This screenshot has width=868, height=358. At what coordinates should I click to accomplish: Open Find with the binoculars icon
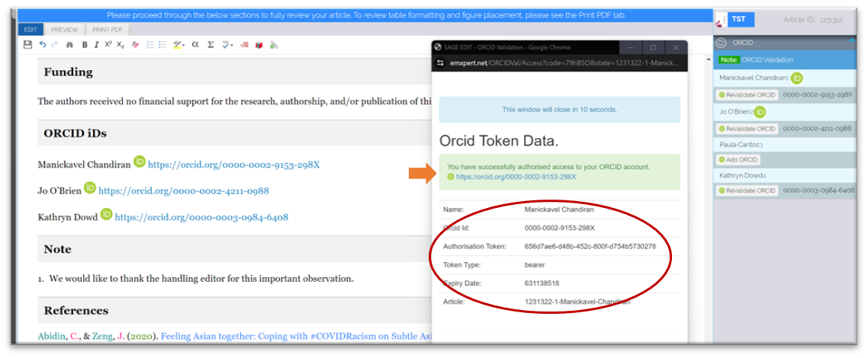point(69,45)
